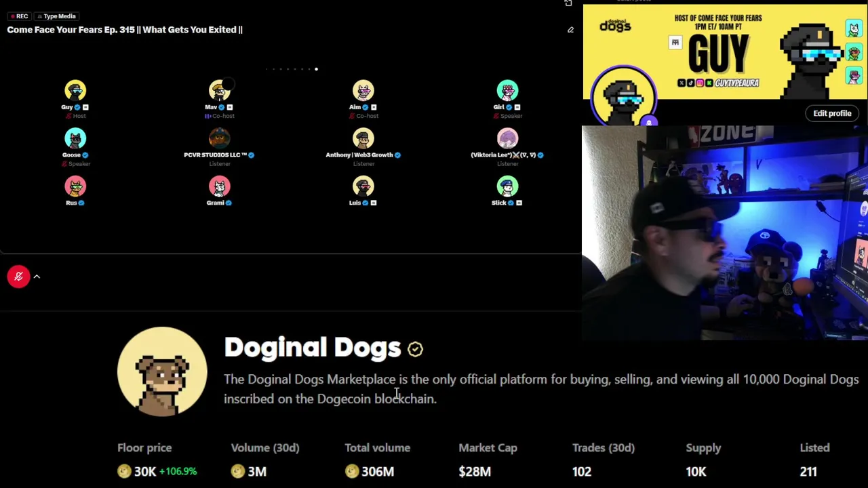Open speaker Girl's profile avatar
The width and height of the screenshot is (868, 488).
pyautogui.click(x=507, y=91)
